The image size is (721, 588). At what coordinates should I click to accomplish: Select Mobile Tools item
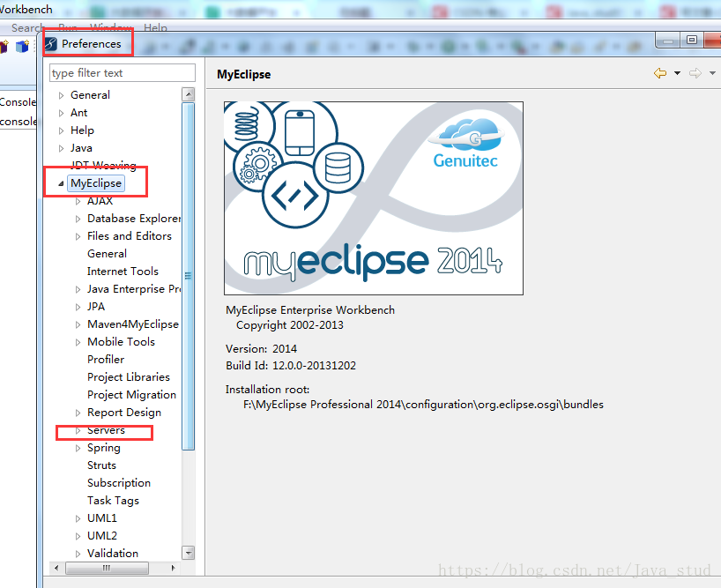(x=121, y=341)
